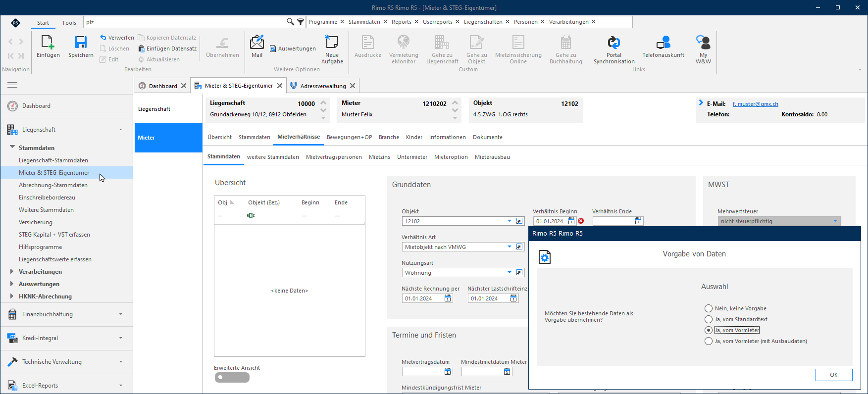Open Telefonauskunft link icon

click(664, 43)
